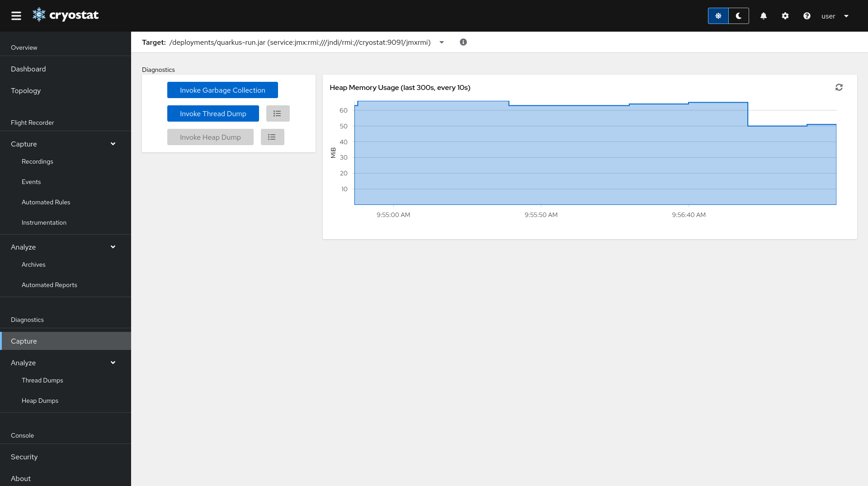Open the settings gear icon
868x486 pixels.
[x=785, y=16]
